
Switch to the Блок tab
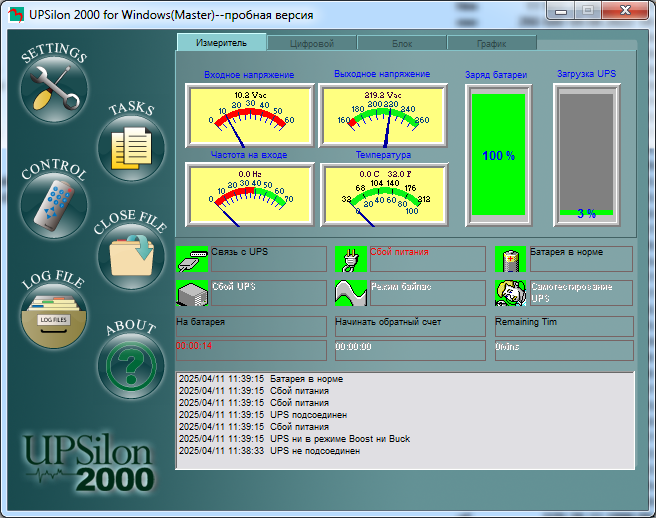point(402,44)
